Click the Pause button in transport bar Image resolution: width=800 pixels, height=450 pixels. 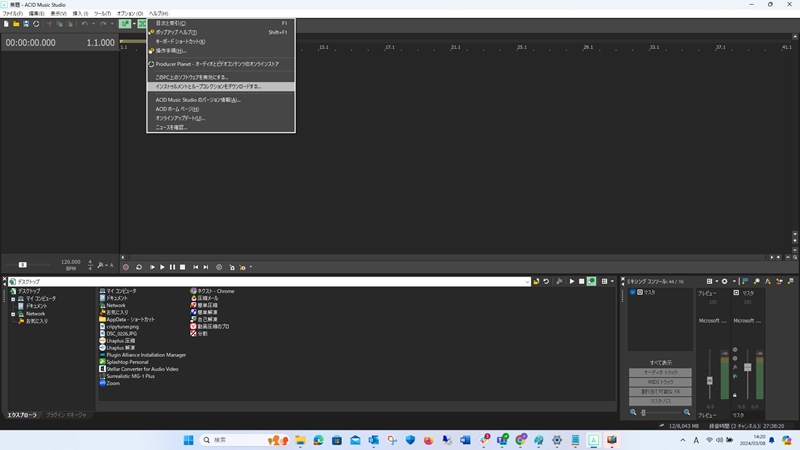(x=172, y=267)
